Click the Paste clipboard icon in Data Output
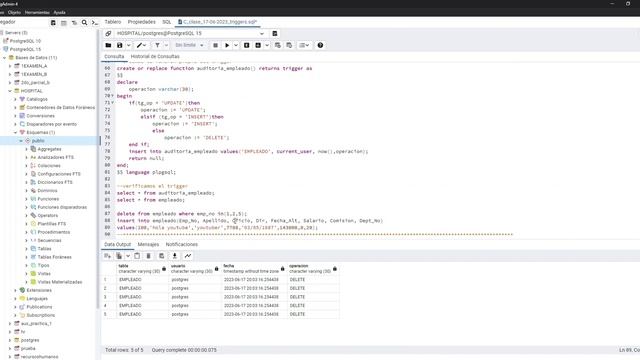 [x=137, y=256]
